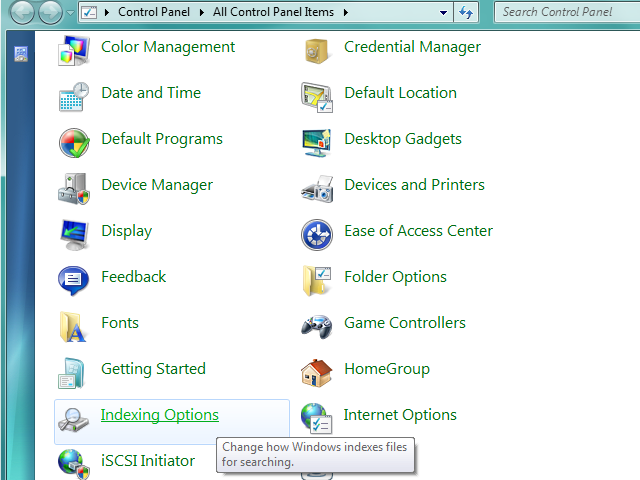Open the Fonts folder icon
Viewport: 640px width, 480px height.
pyautogui.click(x=73, y=327)
